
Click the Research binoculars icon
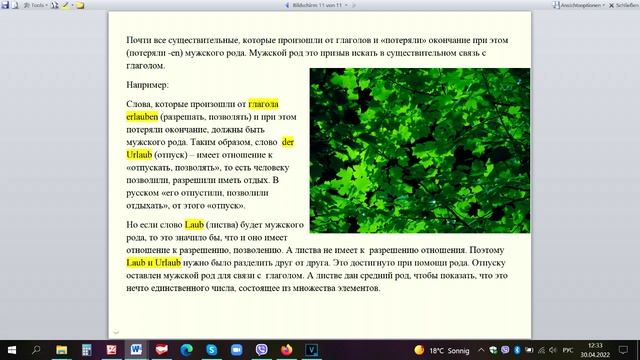54,5
